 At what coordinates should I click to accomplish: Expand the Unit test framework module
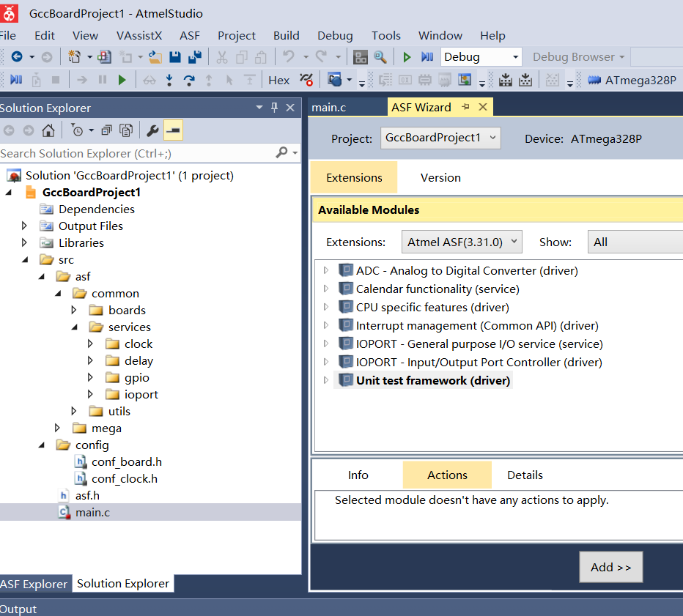pos(326,380)
